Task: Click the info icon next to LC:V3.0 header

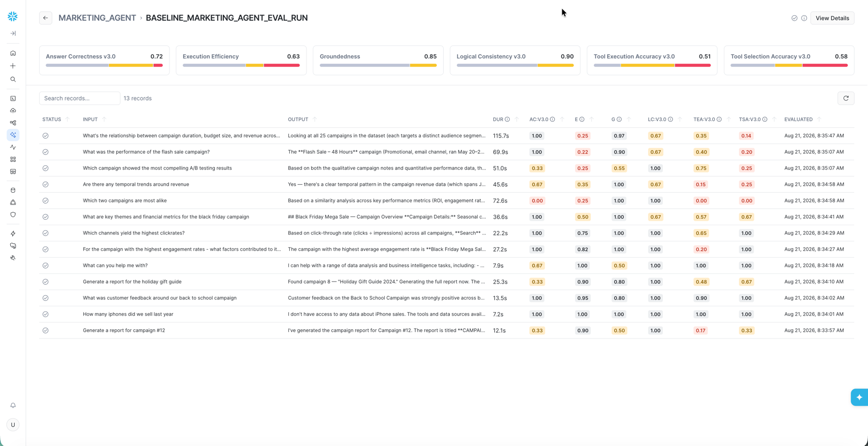Action: click(x=670, y=120)
